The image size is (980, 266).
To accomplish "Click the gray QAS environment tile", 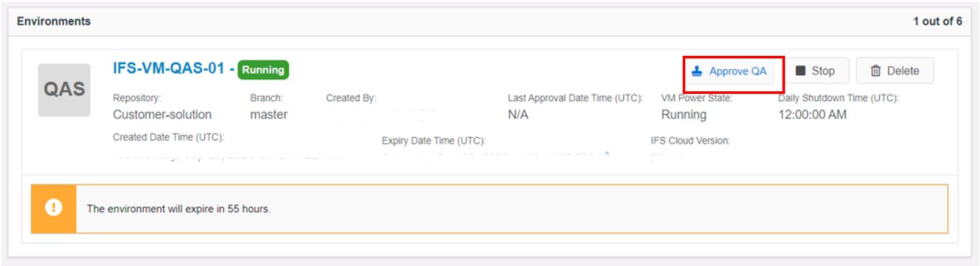I will 64,90.
